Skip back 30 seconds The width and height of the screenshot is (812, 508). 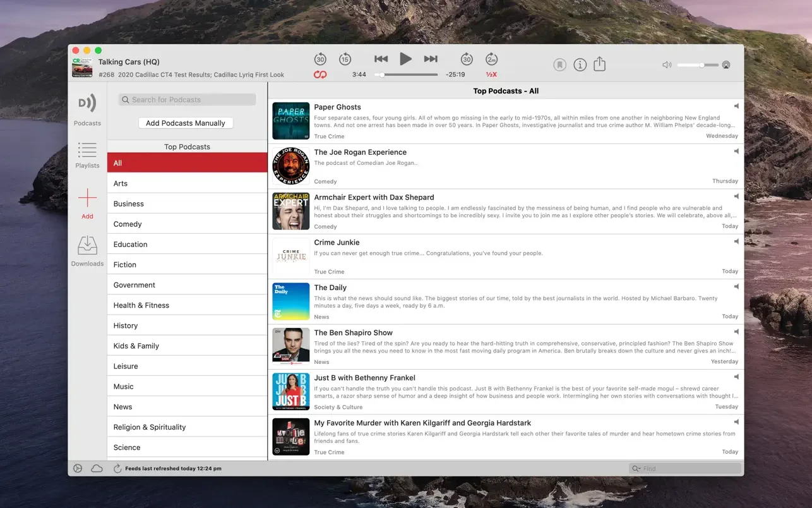coord(320,59)
